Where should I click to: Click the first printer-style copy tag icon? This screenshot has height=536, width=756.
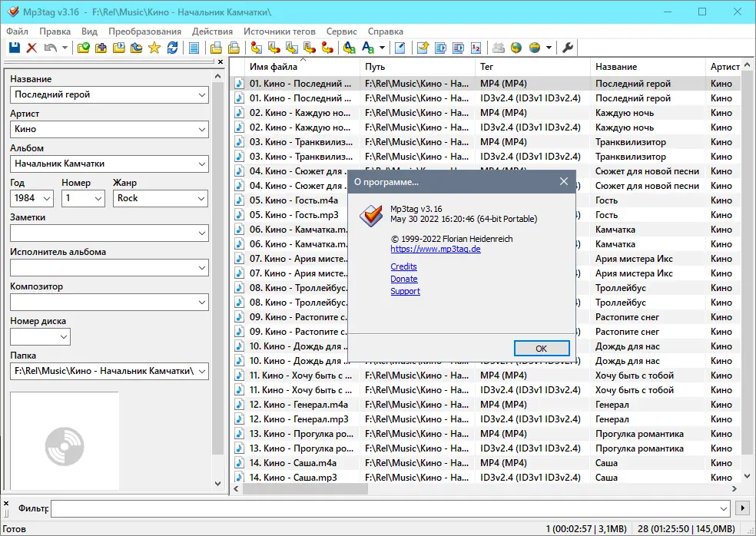click(216, 48)
